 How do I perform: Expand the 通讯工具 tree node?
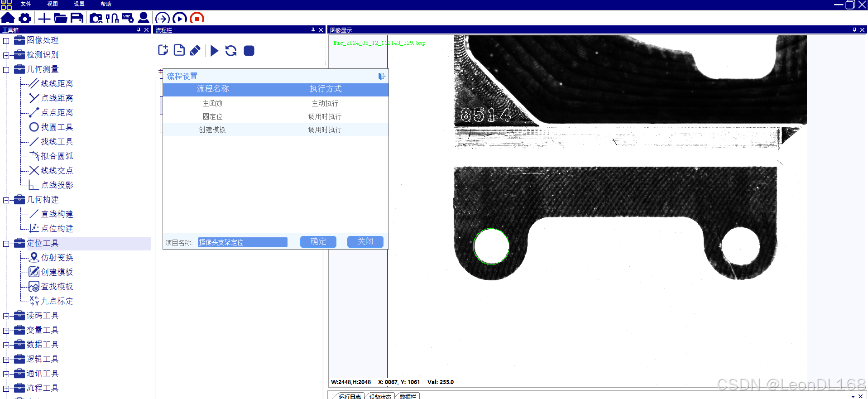pos(6,374)
